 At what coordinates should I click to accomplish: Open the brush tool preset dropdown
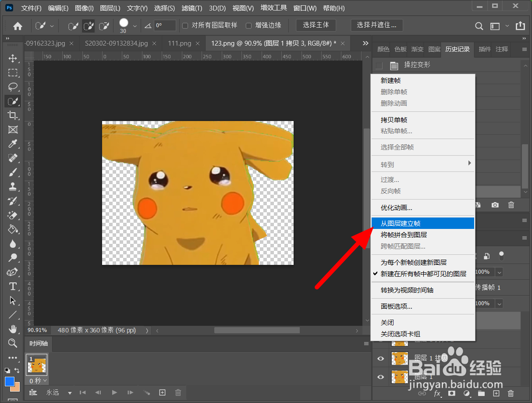52,26
